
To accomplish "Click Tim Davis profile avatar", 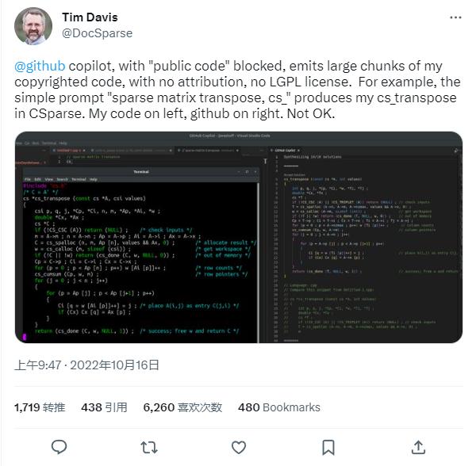I will click(33, 26).
